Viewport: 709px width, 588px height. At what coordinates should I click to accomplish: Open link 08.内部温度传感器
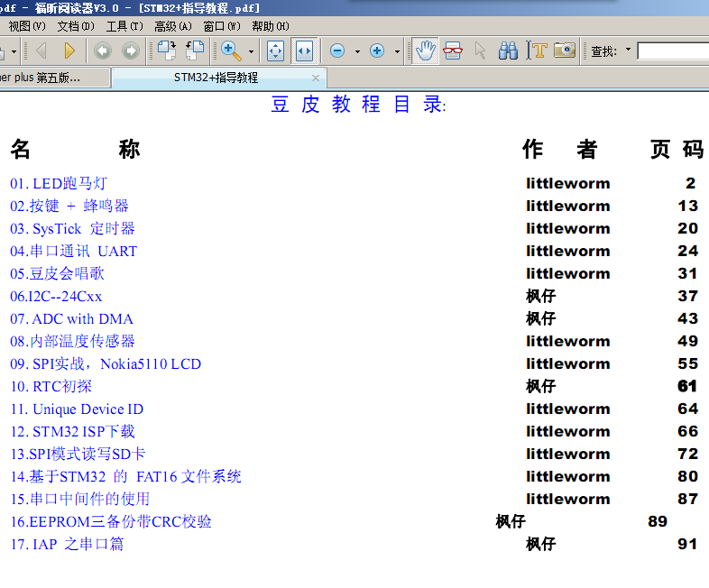[x=72, y=341]
